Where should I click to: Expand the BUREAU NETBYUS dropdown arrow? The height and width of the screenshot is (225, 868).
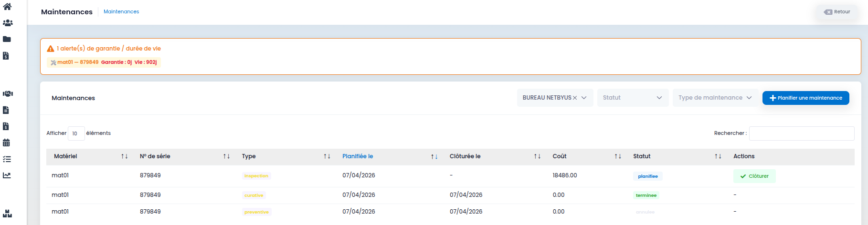[x=584, y=98]
